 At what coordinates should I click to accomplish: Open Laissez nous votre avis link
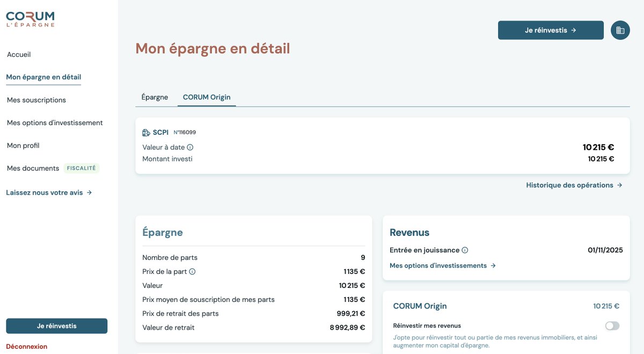point(49,192)
